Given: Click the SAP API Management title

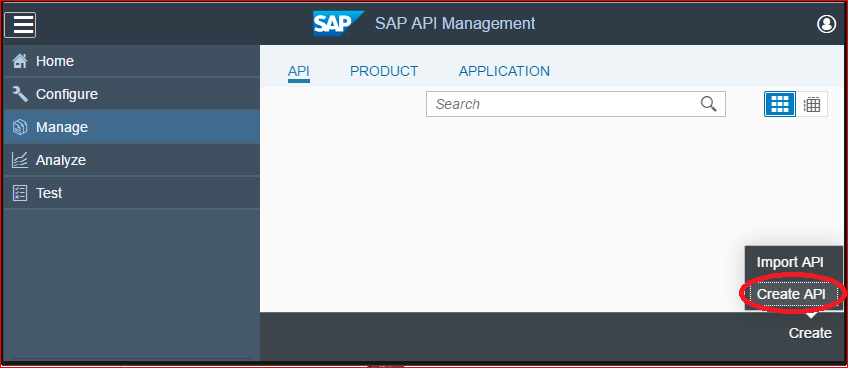Looking at the screenshot, I should point(455,24).
